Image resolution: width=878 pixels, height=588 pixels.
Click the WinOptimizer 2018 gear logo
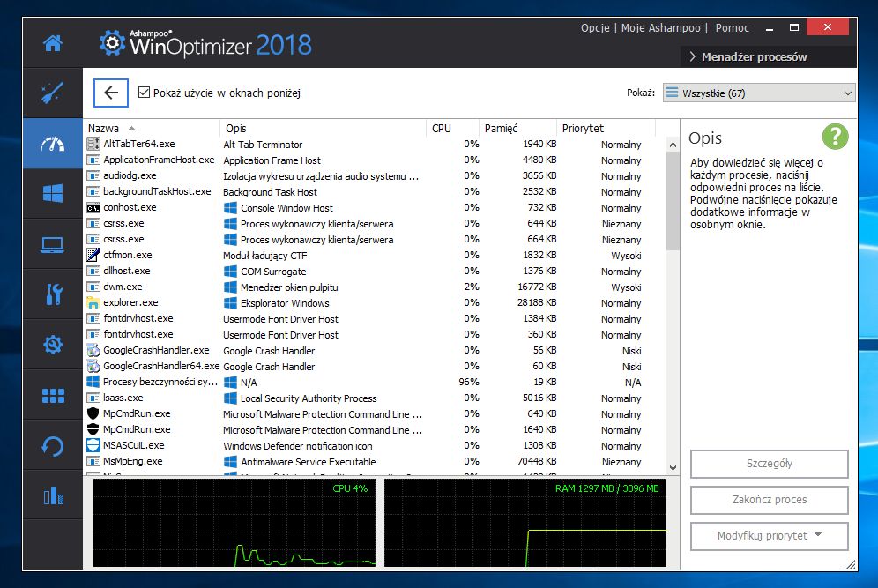click(112, 43)
